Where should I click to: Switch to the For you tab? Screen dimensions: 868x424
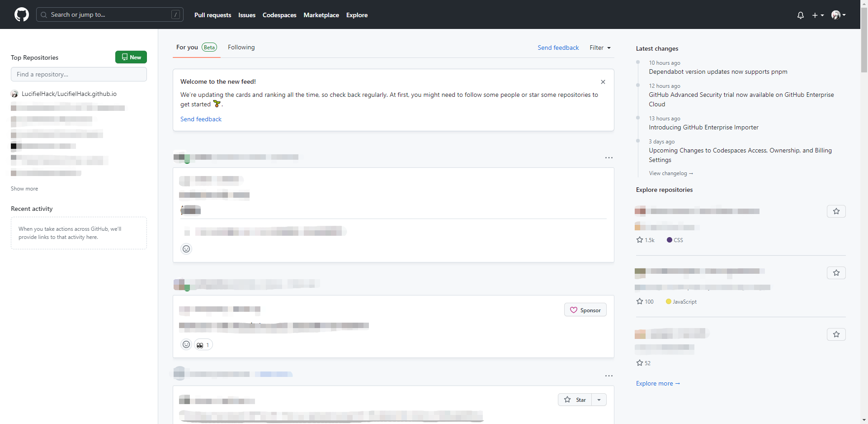point(196,47)
